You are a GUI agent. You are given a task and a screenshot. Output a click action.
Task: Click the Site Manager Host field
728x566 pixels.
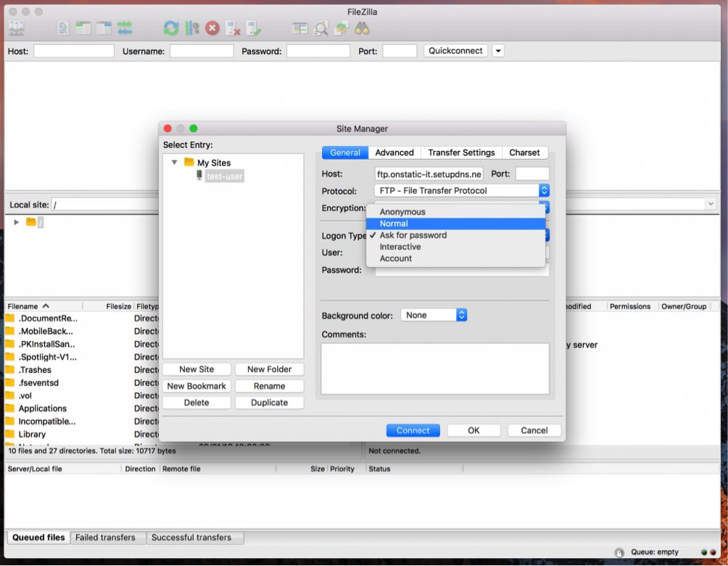[x=429, y=174]
